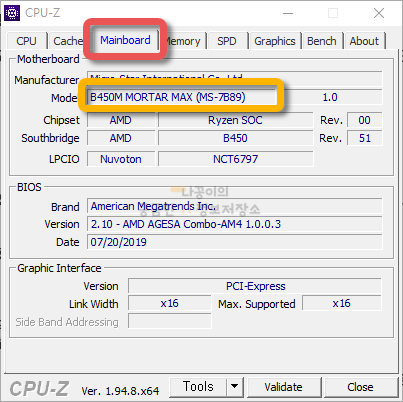Image resolution: width=403 pixels, height=402 pixels.
Task: Switch to the Memory tab
Action: [184, 41]
